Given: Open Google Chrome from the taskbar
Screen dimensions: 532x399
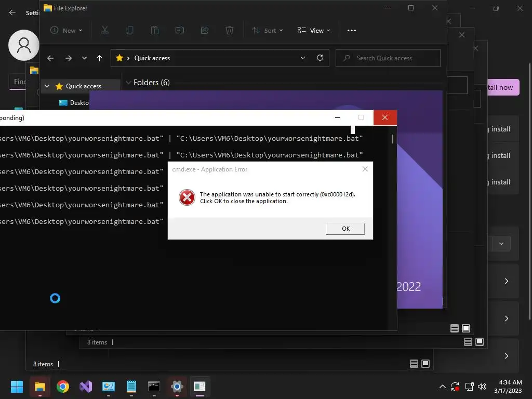Looking at the screenshot, I should pyautogui.click(x=63, y=387).
